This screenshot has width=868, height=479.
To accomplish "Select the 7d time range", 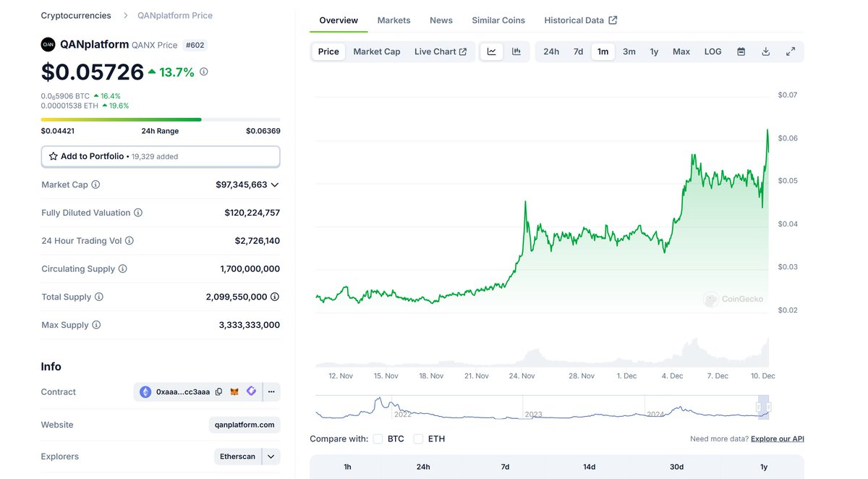I will [x=579, y=51].
